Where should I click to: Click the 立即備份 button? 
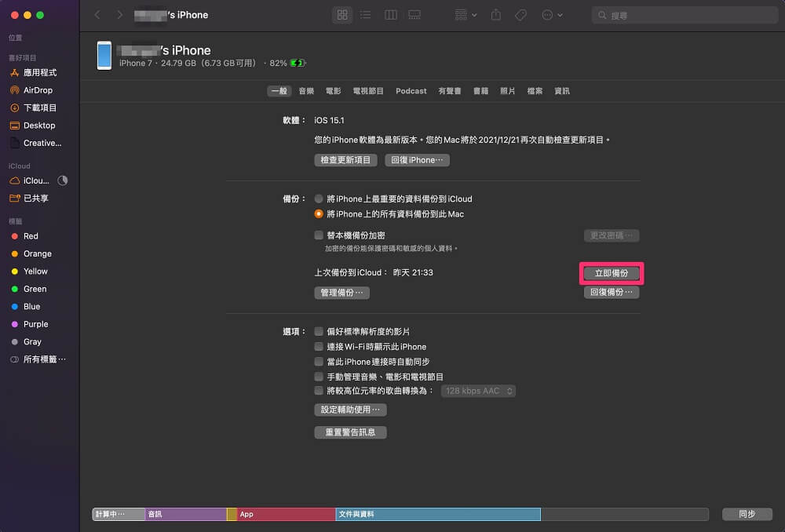pos(612,273)
